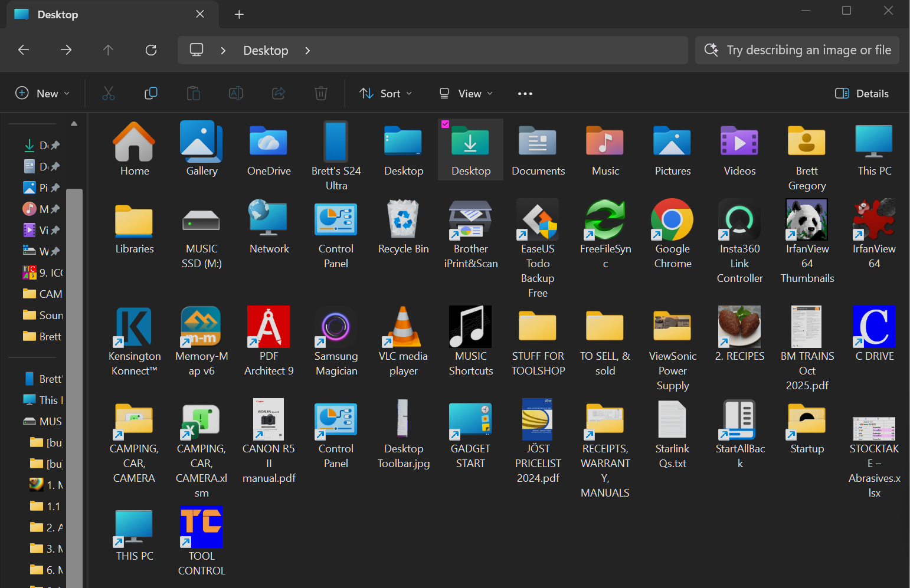The image size is (910, 588).
Task: Select the C DRIVE shortcut
Action: [x=874, y=327]
